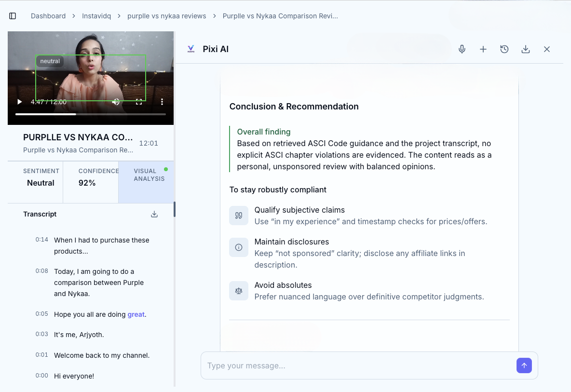Open chat history
571x392 pixels.
coord(504,49)
